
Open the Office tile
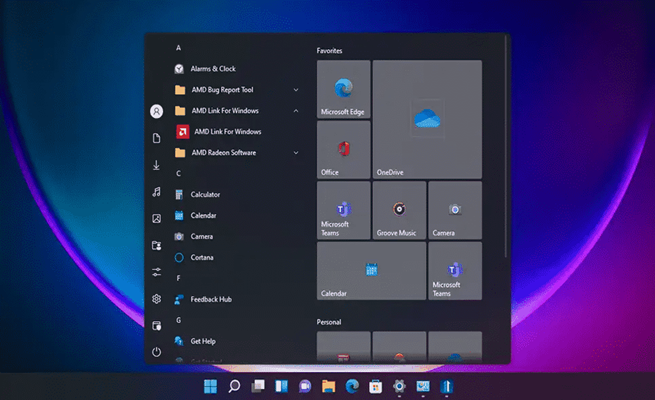point(343,150)
